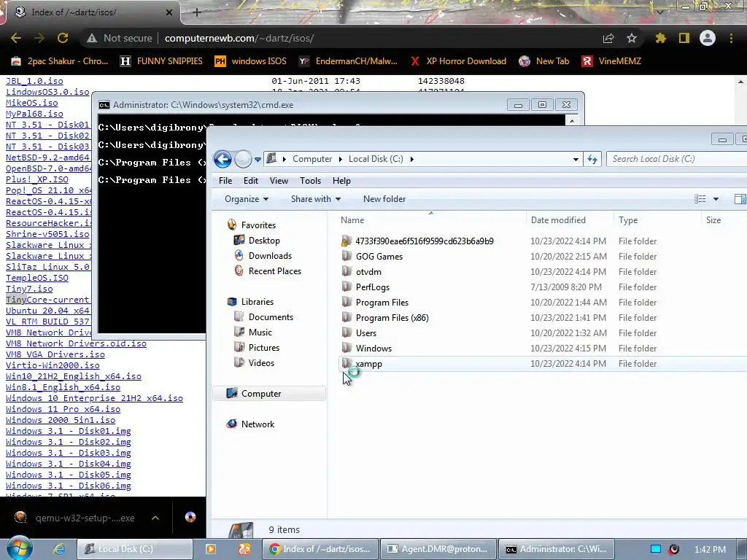
Task: Select the GOG Games folder icon
Action: tap(347, 256)
